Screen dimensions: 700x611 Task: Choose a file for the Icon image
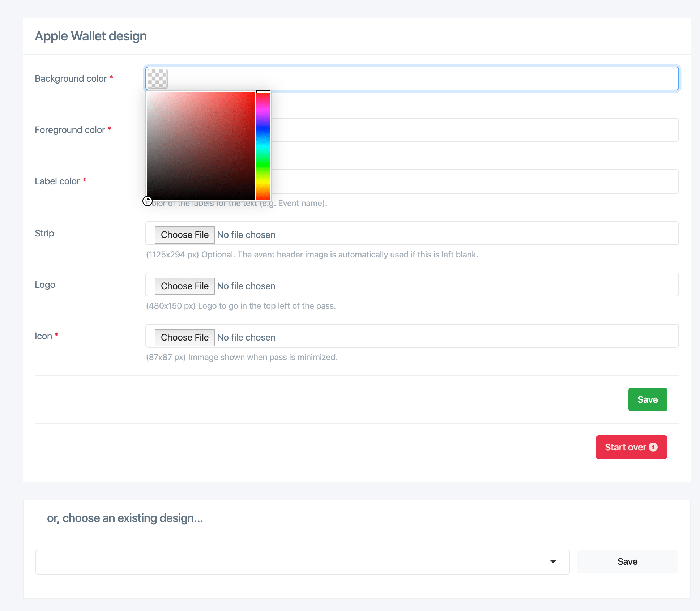coord(185,337)
